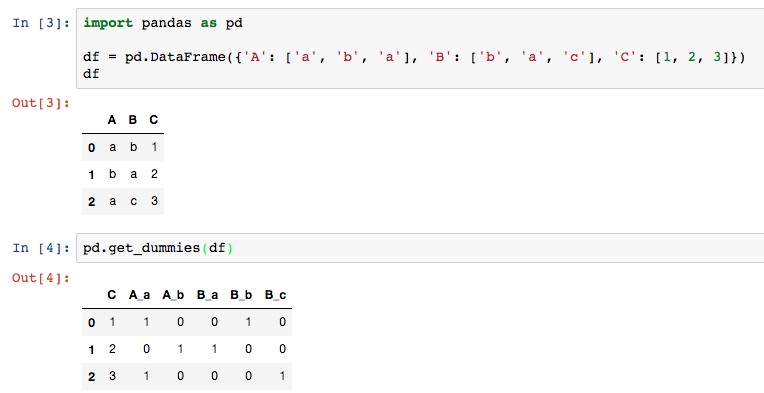
Task: Click the B_a column header
Action: [x=208, y=295]
